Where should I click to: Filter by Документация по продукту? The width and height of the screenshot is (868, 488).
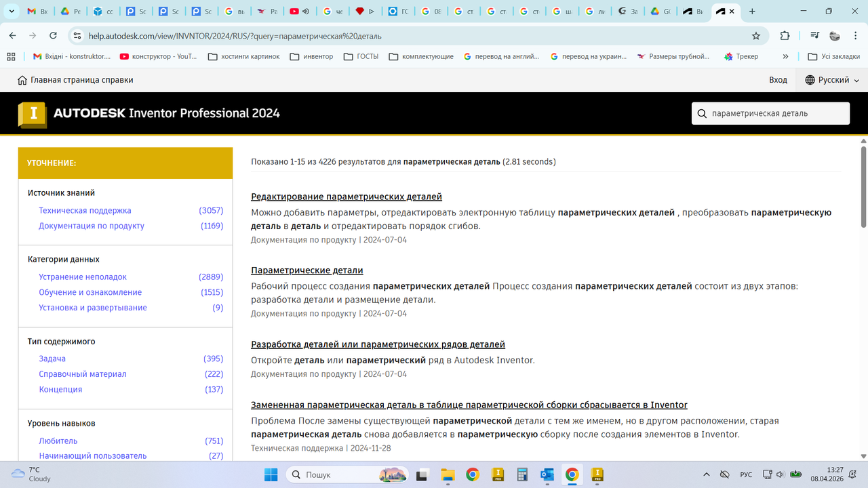(x=92, y=226)
